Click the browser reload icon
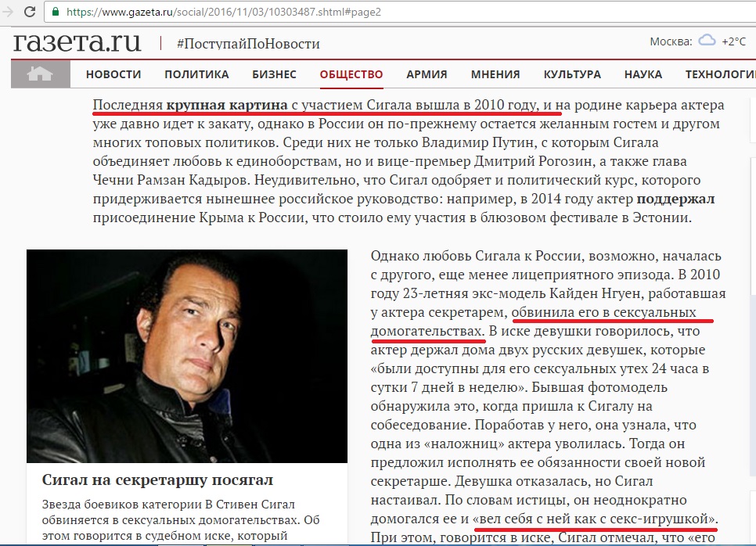The image size is (756, 546). 30,11
